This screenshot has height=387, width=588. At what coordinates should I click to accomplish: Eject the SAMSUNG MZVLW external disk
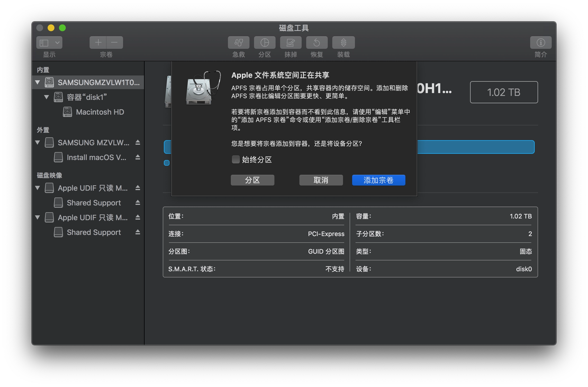[x=138, y=142]
